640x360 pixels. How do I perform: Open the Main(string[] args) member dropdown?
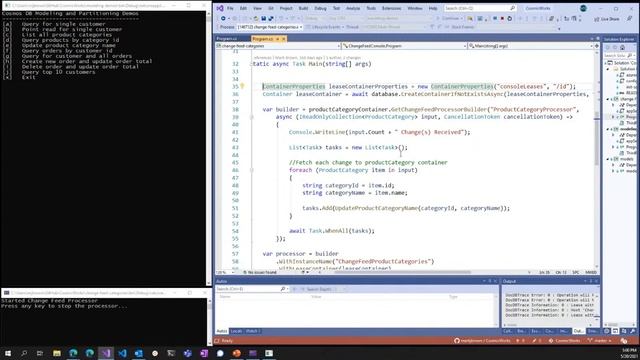531,46
